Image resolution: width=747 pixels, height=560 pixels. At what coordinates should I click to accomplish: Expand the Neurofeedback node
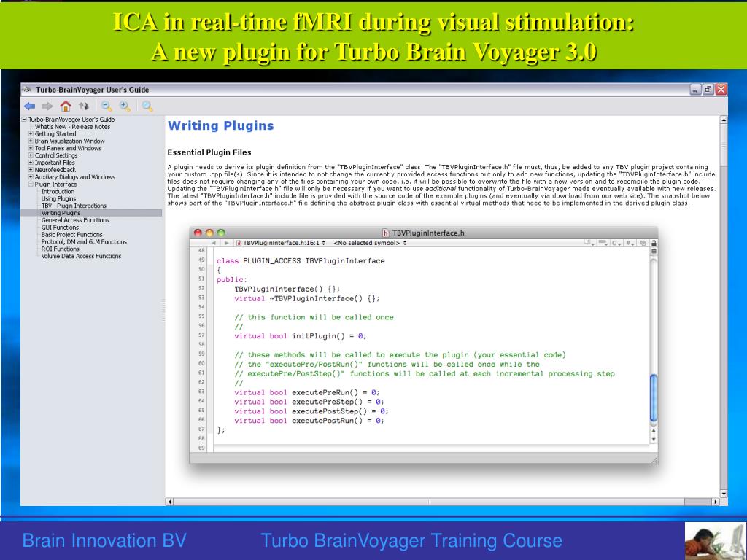[31, 169]
